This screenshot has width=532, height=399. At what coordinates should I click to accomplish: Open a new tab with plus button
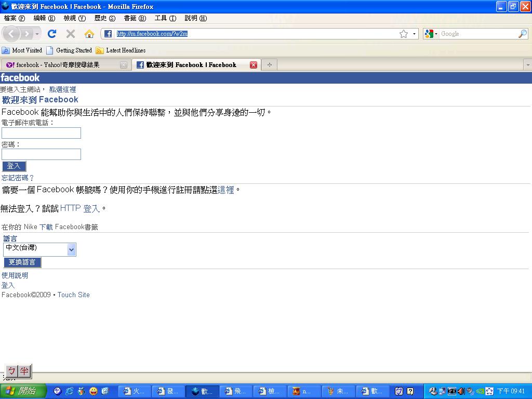[x=270, y=65]
